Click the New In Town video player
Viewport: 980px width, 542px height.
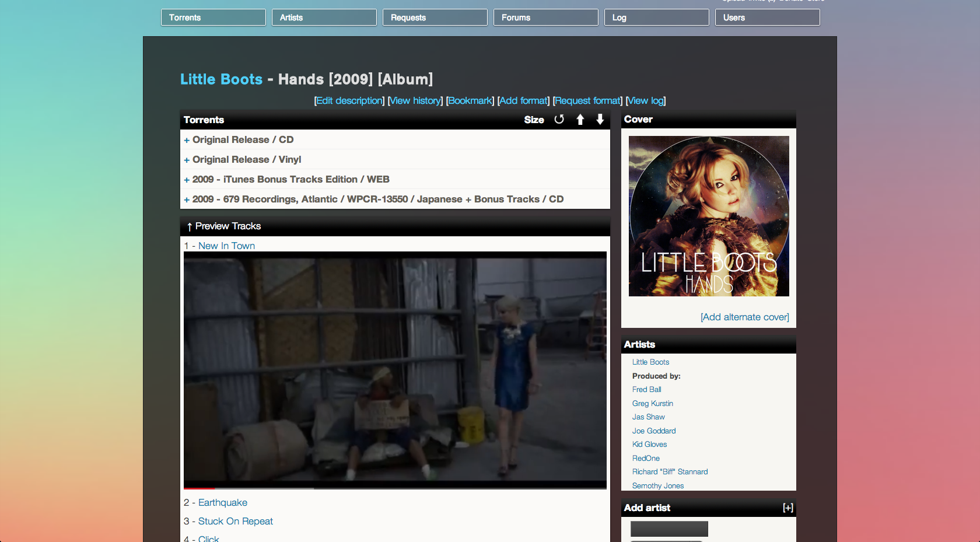click(x=395, y=370)
